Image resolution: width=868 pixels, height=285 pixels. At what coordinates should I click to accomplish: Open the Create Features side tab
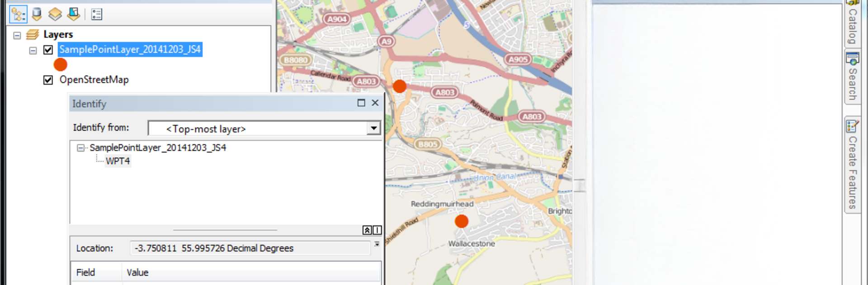[852, 164]
